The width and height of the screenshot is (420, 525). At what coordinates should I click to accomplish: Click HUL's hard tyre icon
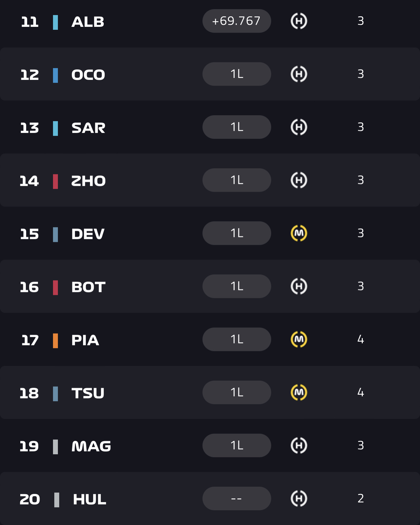pos(299,498)
